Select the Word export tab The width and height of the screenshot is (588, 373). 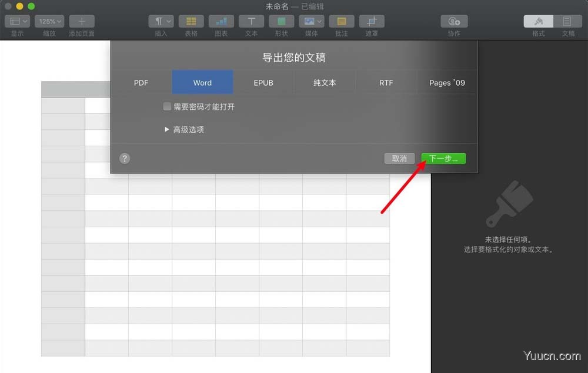(x=202, y=82)
